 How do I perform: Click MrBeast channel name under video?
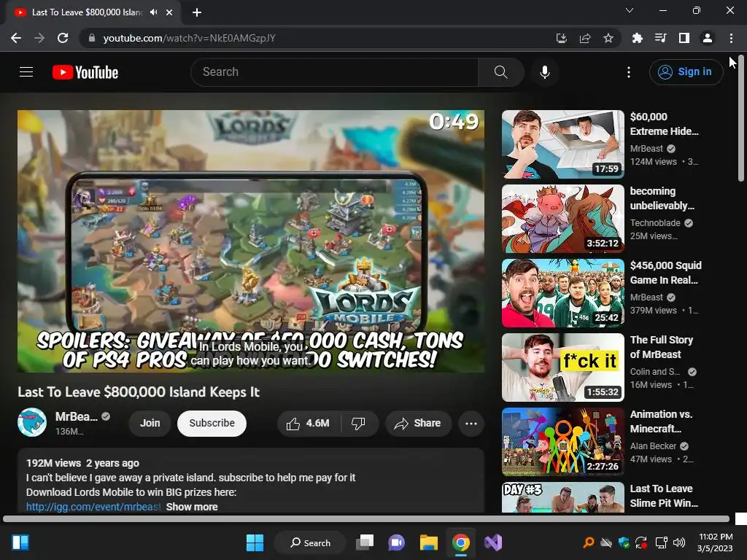(x=76, y=416)
